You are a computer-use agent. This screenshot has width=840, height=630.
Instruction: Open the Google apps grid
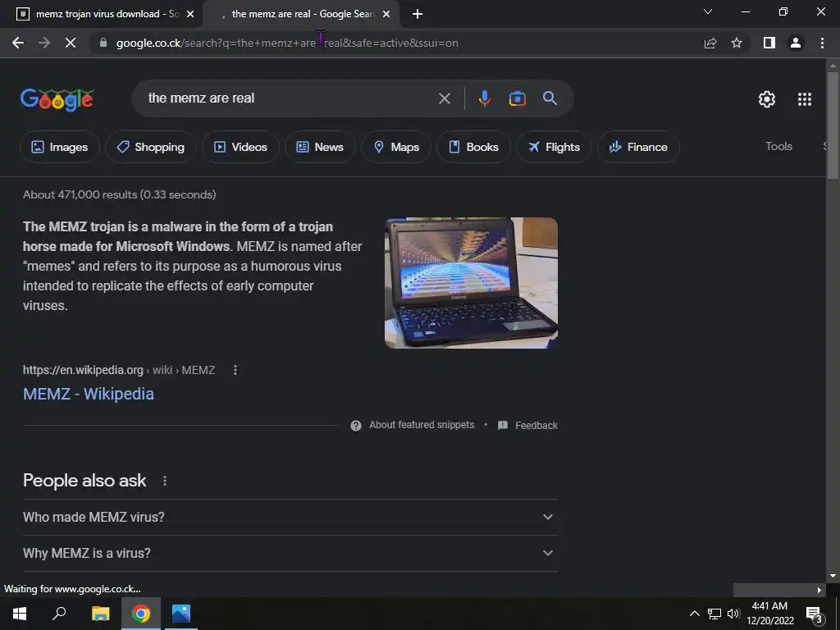click(804, 99)
